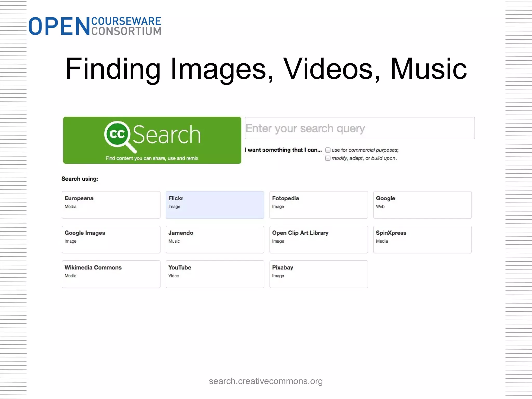Choose Jamendo for music search
The height and width of the screenshot is (399, 532).
pos(215,240)
